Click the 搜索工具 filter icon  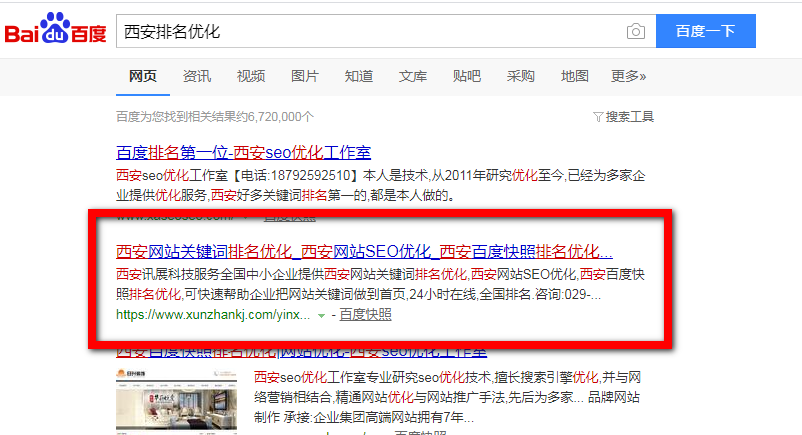597,117
